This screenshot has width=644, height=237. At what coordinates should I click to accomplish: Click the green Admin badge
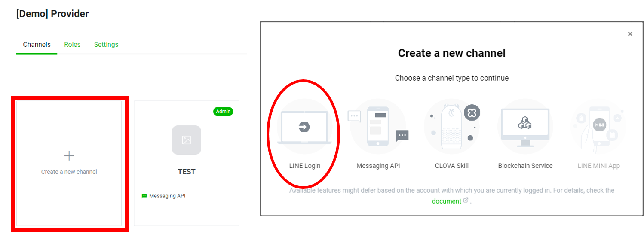223,112
